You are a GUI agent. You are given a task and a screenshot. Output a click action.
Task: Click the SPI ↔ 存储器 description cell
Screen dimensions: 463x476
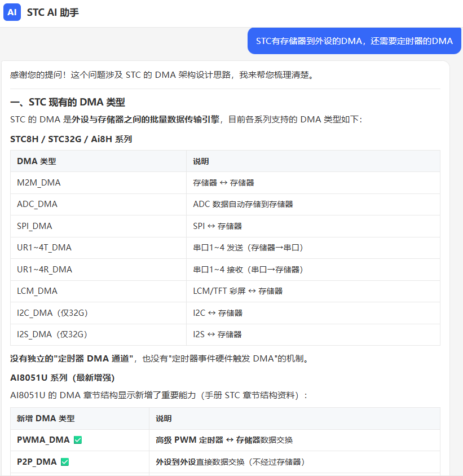click(x=314, y=226)
